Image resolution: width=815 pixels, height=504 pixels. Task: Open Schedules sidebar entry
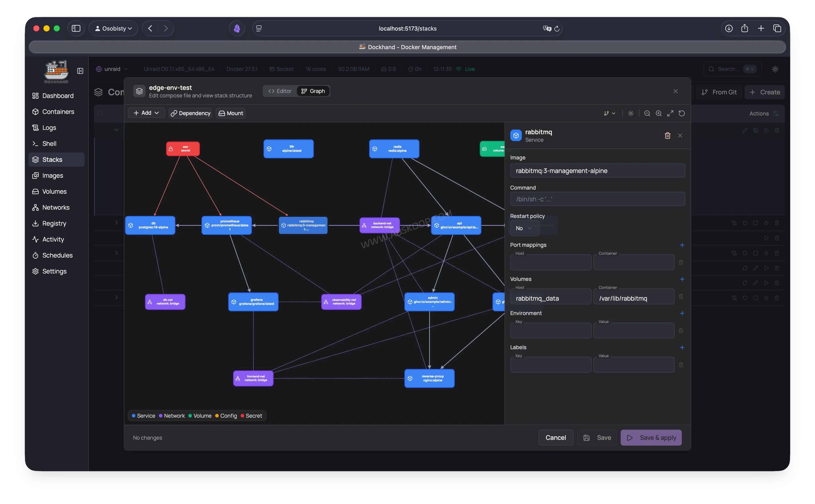pos(56,255)
